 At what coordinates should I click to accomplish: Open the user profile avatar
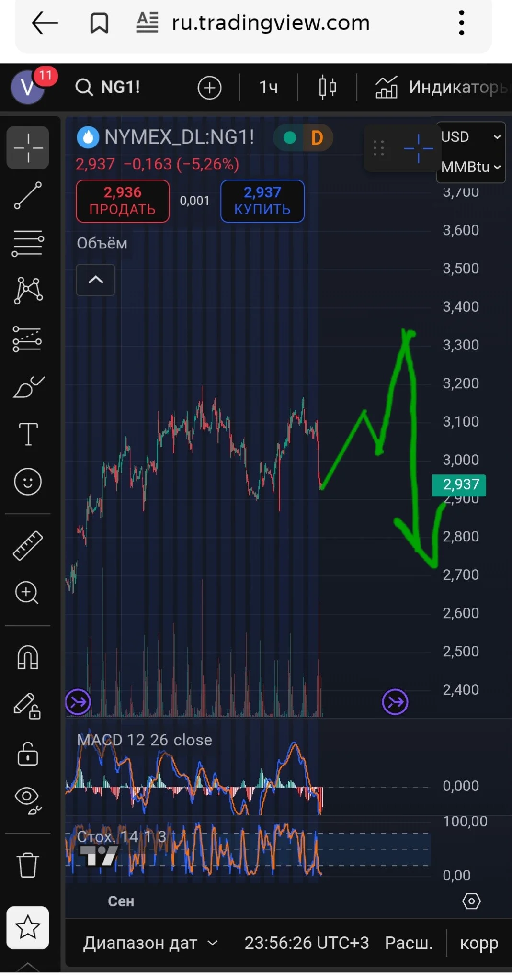point(28,87)
